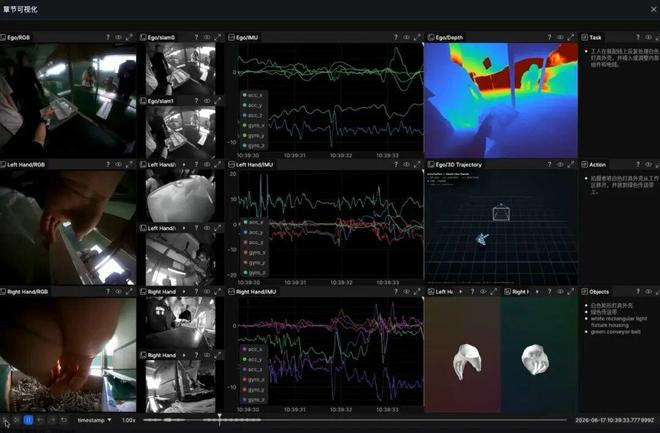Show help for Right Hand/IMU panel

396,292
